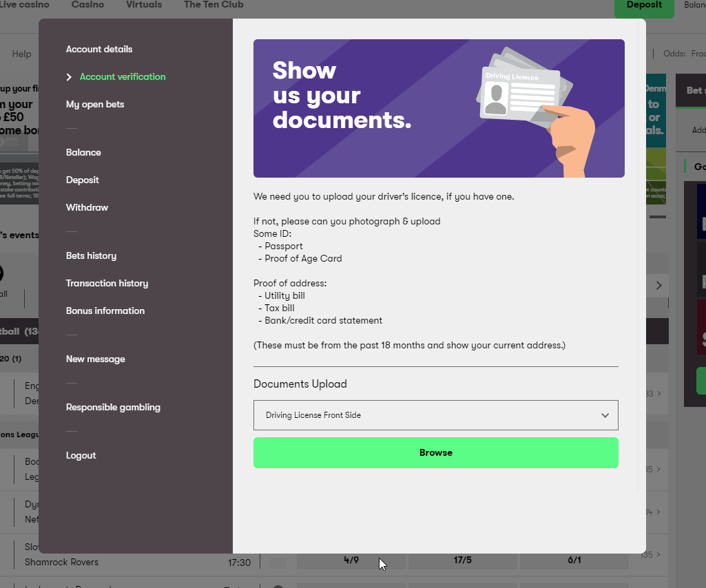Click the green Deposit button at top

[644, 6]
